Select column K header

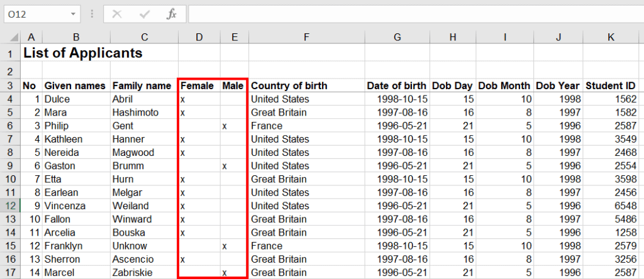coord(611,37)
